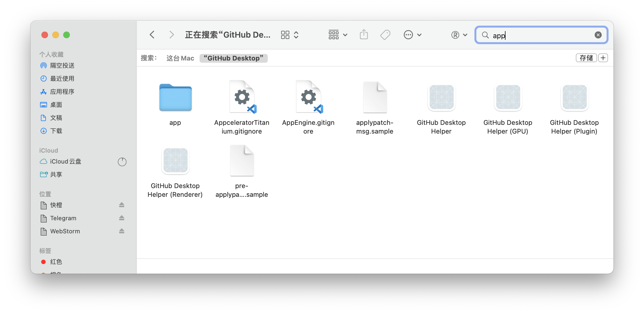Select GitHub Desktop Helper (Plugin) icon

pos(574,97)
